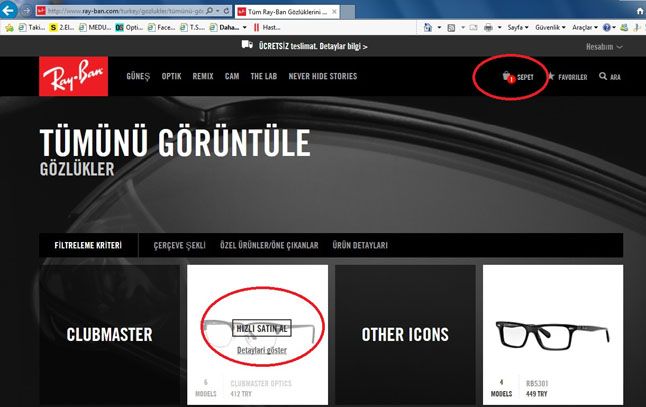Open the OPTİK navigation menu

point(171,76)
